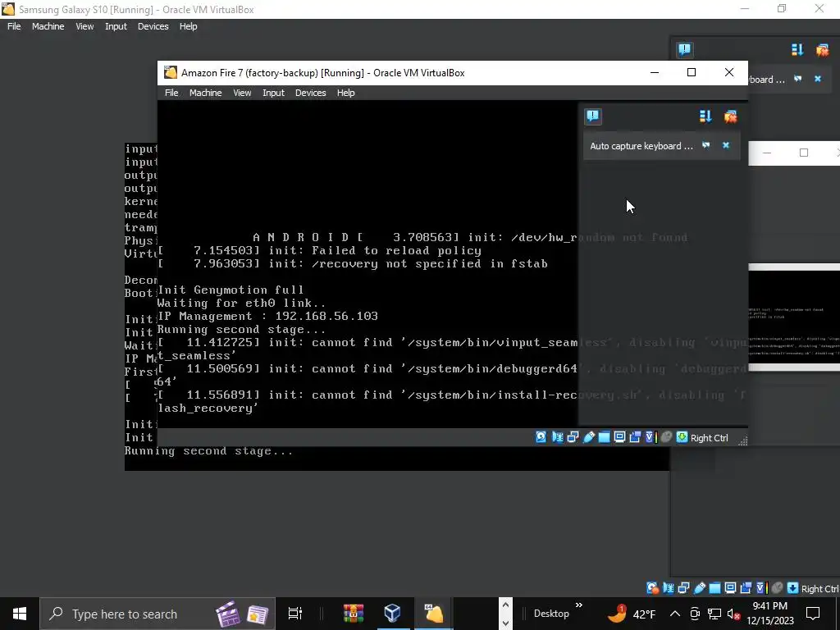Click notification center icon in Amazon Fire 7 window
This screenshot has width=840, height=630.
pyautogui.click(x=593, y=116)
